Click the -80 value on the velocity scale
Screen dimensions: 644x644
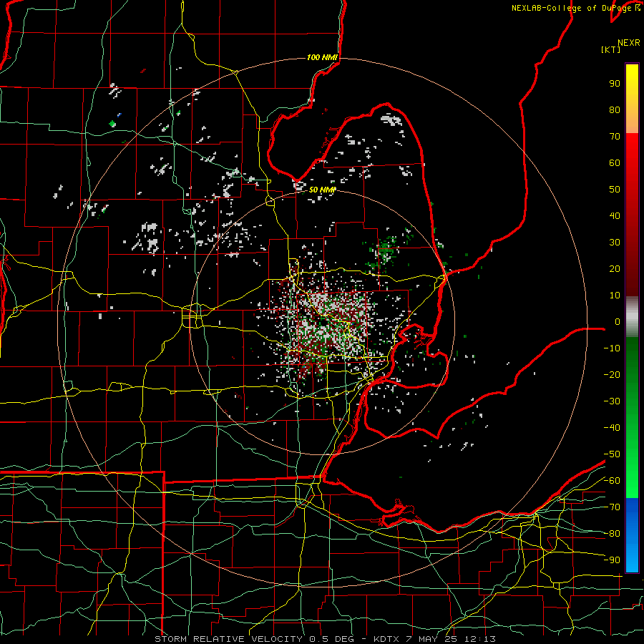point(612,534)
